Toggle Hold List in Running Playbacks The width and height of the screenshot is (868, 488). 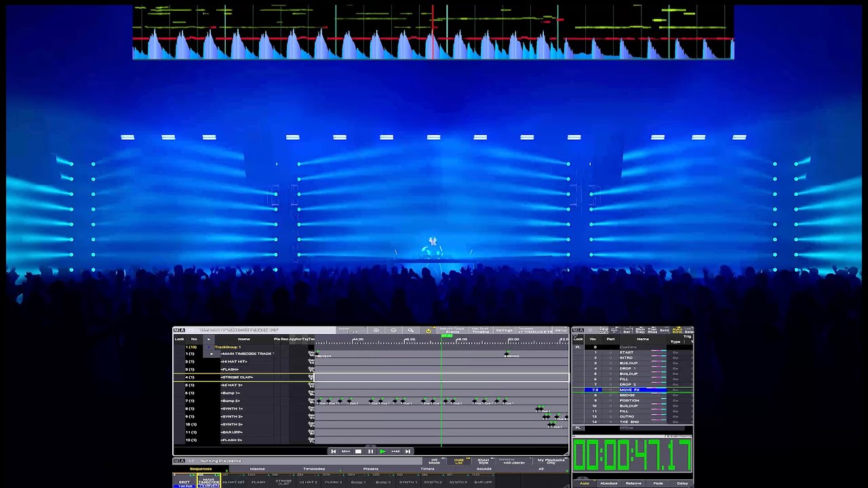pos(459,461)
